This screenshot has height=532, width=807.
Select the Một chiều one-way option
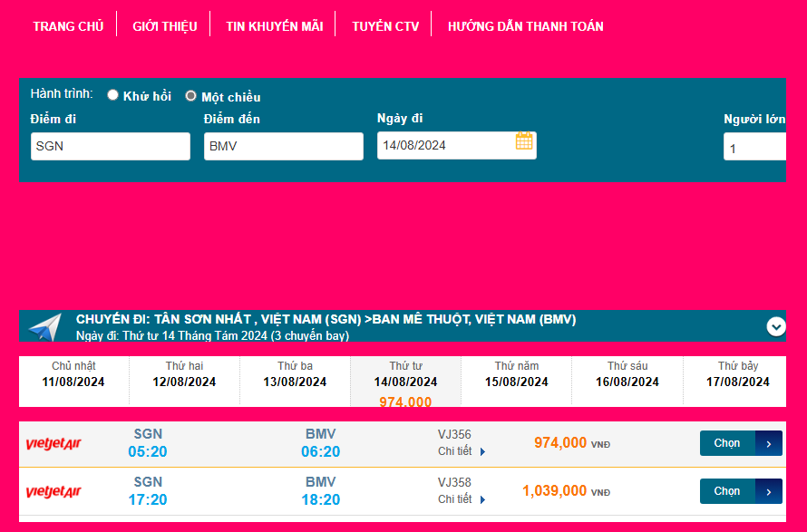click(191, 96)
